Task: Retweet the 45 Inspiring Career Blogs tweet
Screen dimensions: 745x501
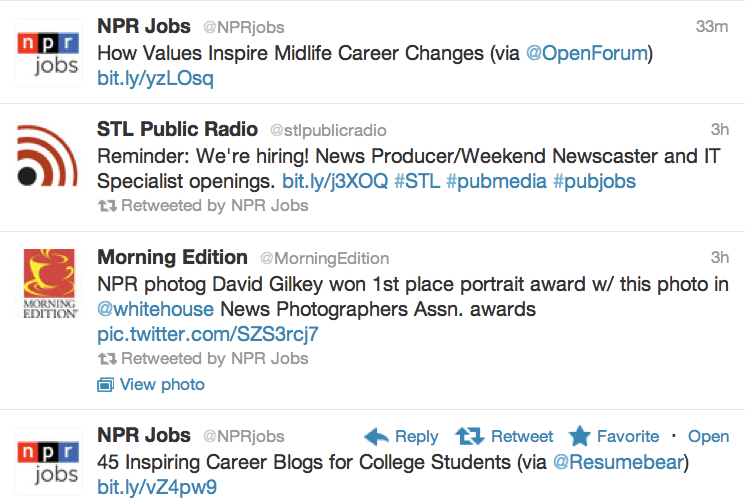Action: click(504, 437)
